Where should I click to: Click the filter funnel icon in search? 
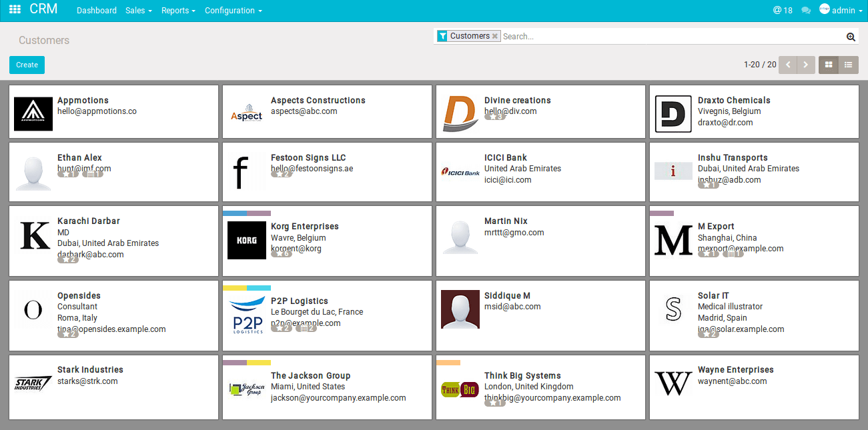pyautogui.click(x=442, y=36)
